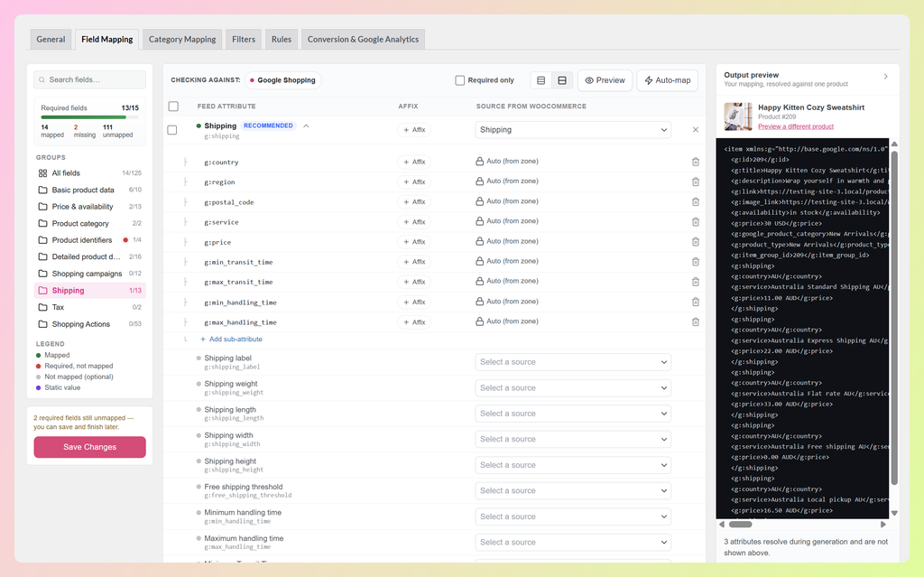Tick the Shipping row checkbox
This screenshot has width=924, height=577.
[x=172, y=130]
